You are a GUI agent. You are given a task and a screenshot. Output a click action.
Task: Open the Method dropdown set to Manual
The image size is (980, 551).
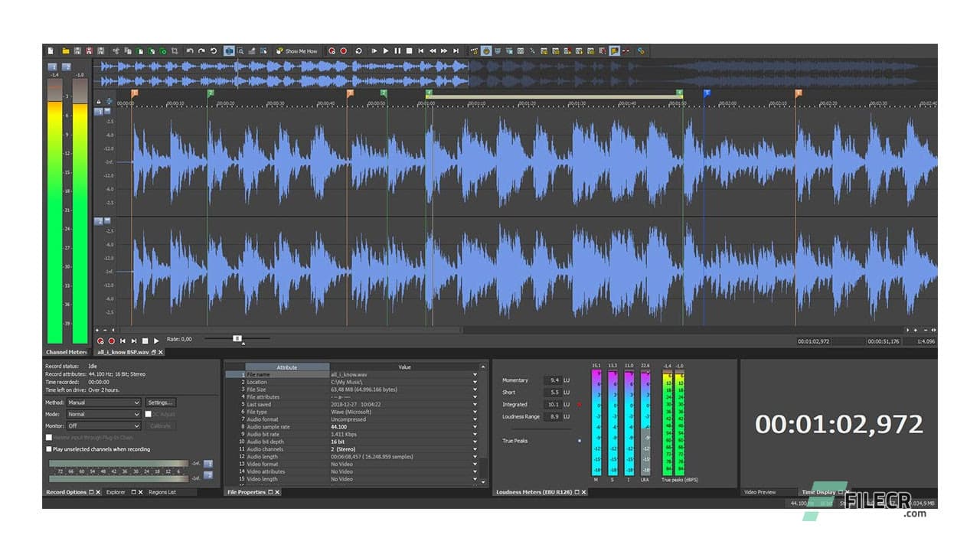pyautogui.click(x=103, y=403)
